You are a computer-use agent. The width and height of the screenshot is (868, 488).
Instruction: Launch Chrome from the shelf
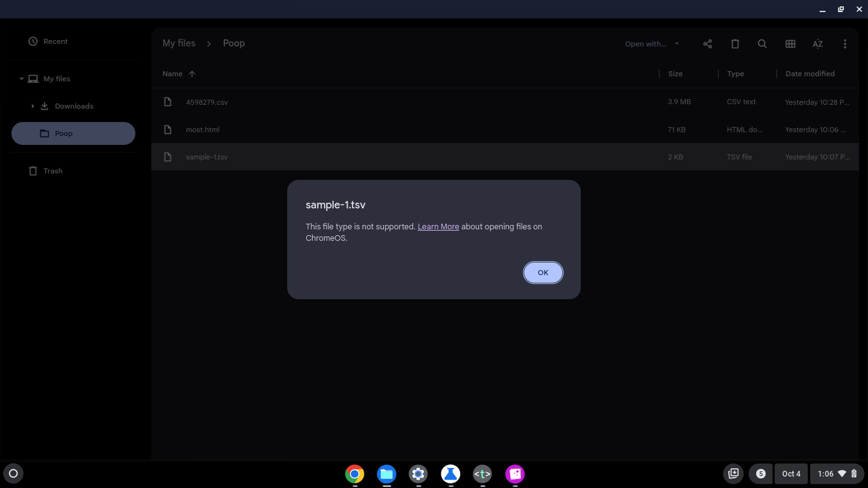(x=355, y=474)
